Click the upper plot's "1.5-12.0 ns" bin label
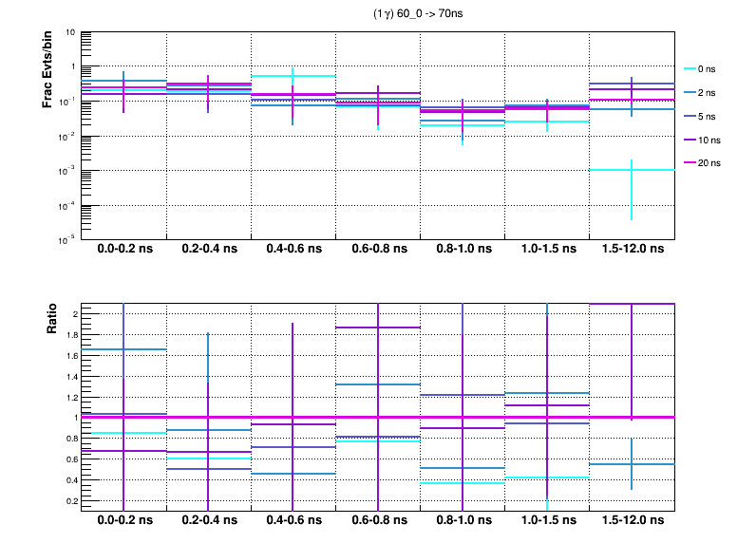This screenshot has height=543, width=756. pos(632,250)
